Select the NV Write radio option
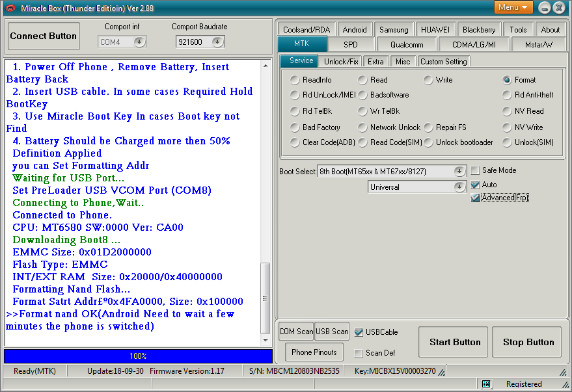572x392 pixels. pyautogui.click(x=507, y=127)
